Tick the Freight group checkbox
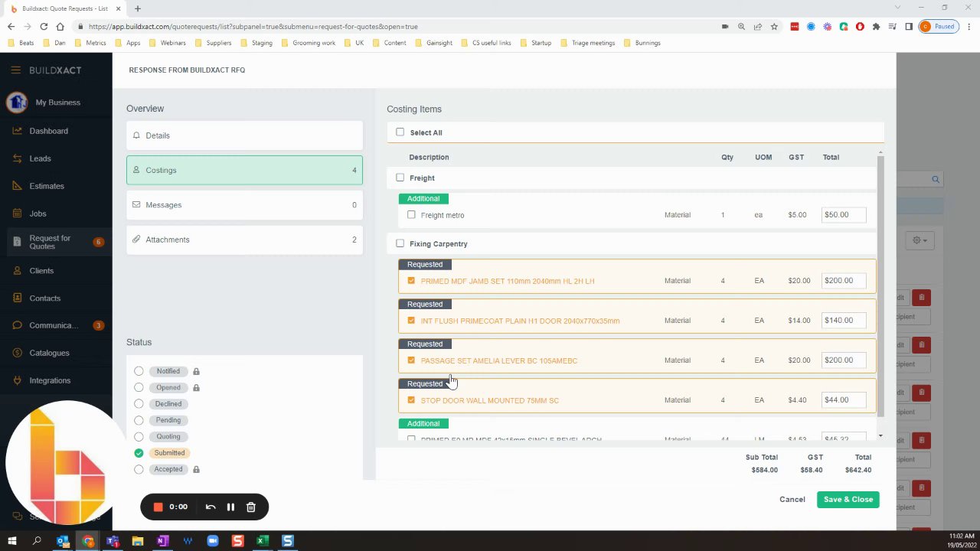The height and width of the screenshot is (551, 980). pyautogui.click(x=400, y=178)
